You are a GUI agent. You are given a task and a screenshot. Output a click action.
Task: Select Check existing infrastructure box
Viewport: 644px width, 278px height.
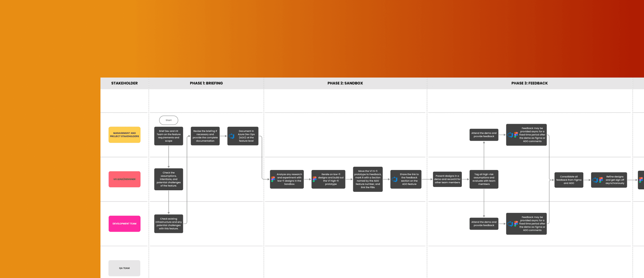click(169, 224)
